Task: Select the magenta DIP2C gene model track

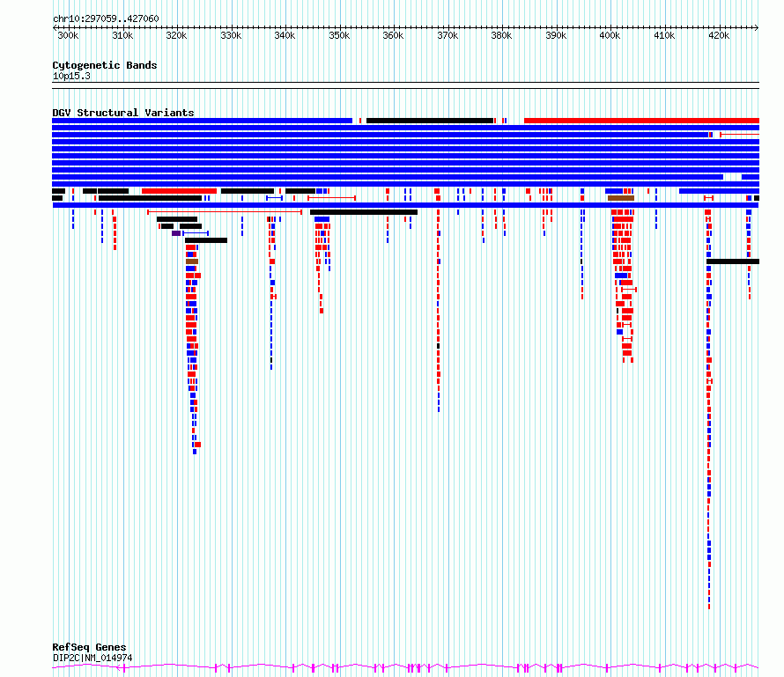Action: coord(405,667)
